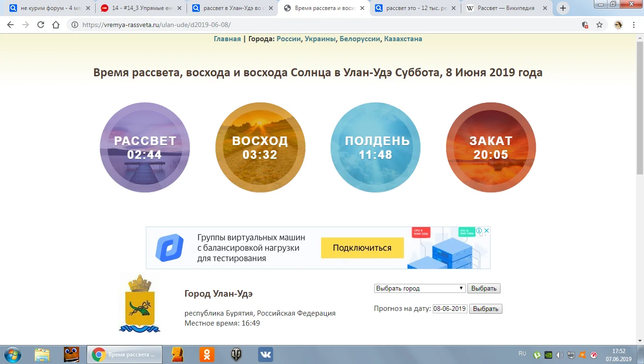Open the 'Главная' link
Screen dimensions: 644x364
coord(227,39)
